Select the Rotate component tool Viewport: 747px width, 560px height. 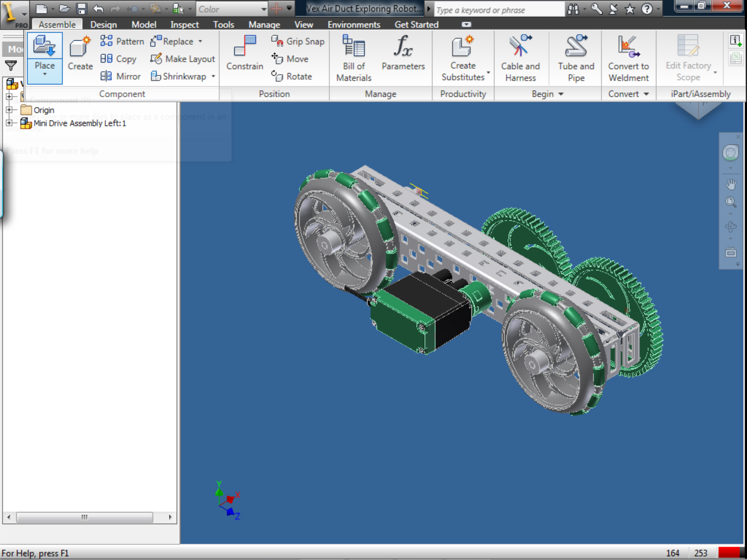tap(291, 76)
